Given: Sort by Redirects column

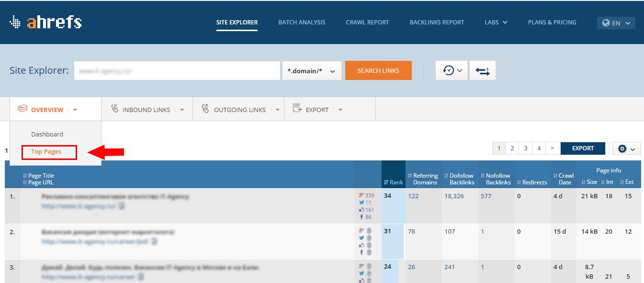Looking at the screenshot, I should 532,182.
